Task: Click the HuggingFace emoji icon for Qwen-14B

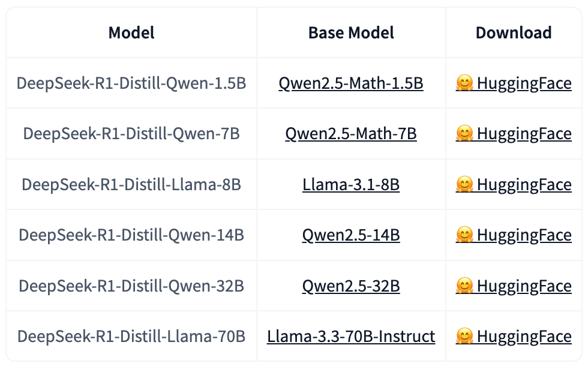Action: [x=465, y=235]
